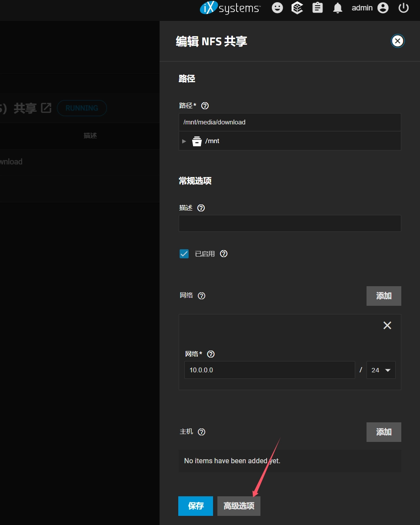Click the 添加 button for 主机
The height and width of the screenshot is (525, 420).
point(383,432)
